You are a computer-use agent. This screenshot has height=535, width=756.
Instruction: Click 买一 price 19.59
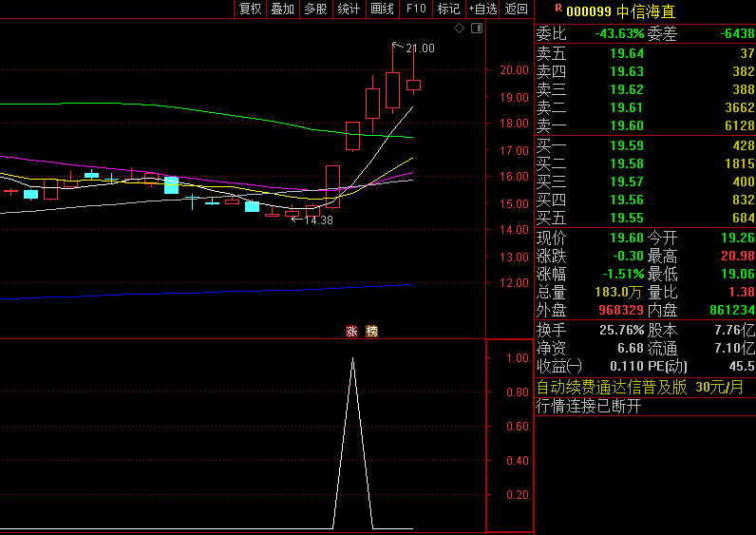627,145
